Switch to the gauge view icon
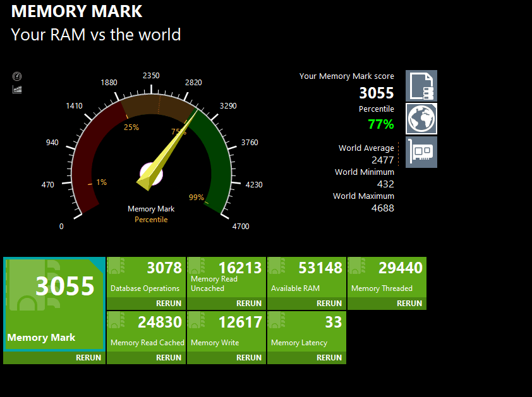 [17, 76]
